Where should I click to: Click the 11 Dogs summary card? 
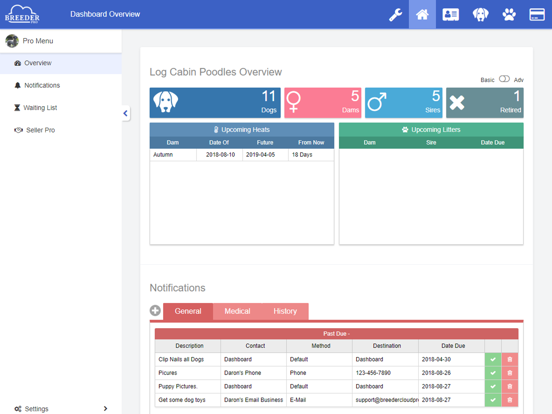click(x=215, y=103)
